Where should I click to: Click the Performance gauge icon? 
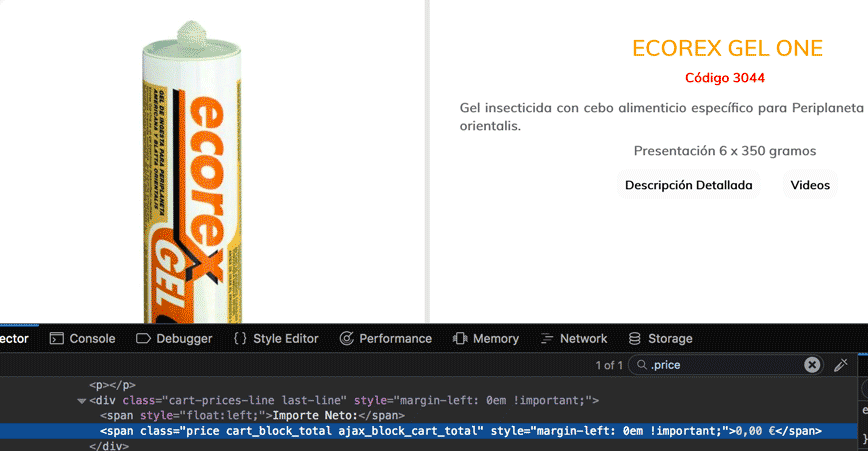click(x=347, y=338)
